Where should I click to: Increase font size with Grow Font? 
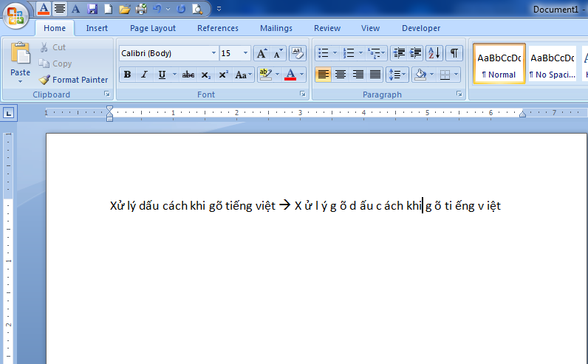261,53
